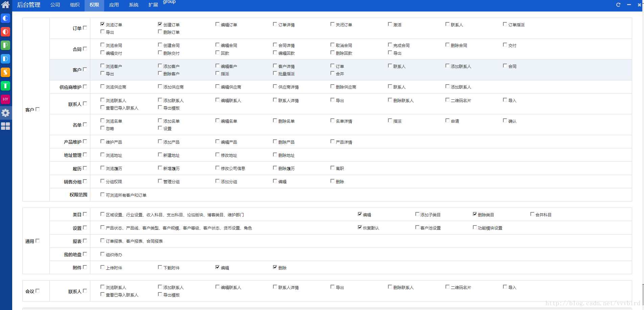The width and height of the screenshot is (644, 310).
Task: Uncheck the 删除类目 permission
Action: (475, 214)
